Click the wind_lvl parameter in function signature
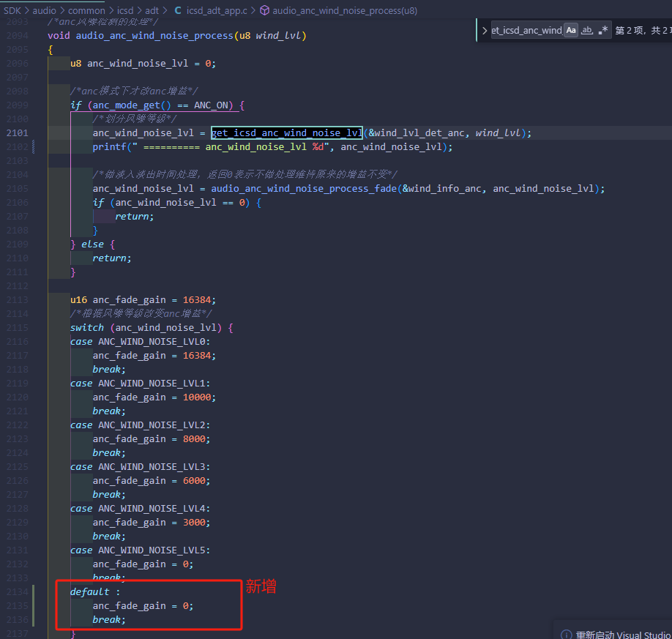The width and height of the screenshot is (672, 639). pos(278,36)
